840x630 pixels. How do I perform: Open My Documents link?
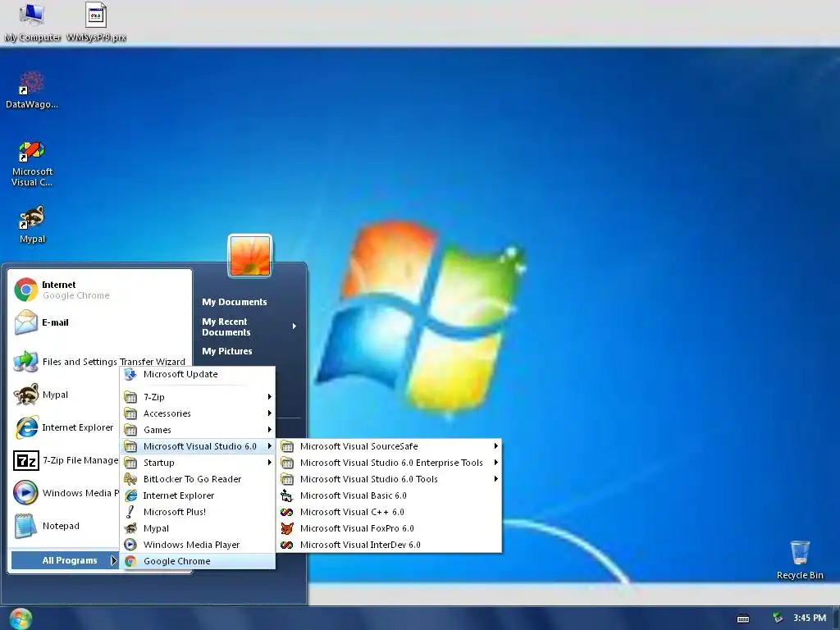[234, 302]
